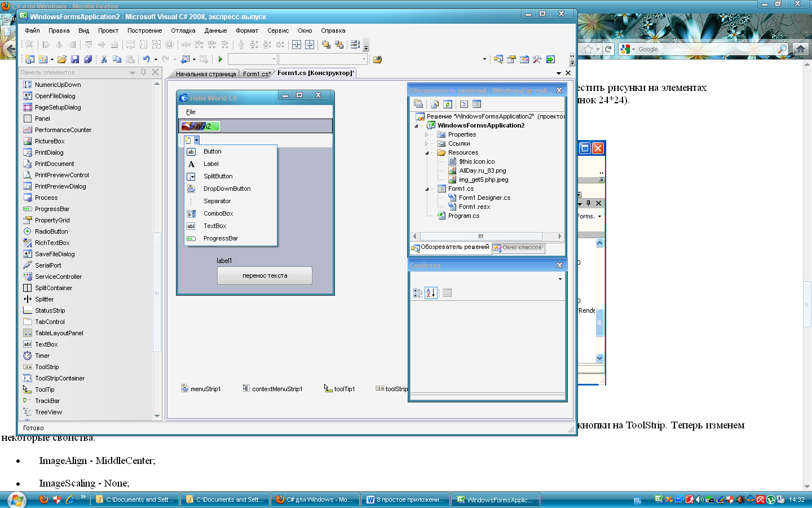Click the Firefox home icon
The width and height of the screenshot is (812, 508).
(800, 49)
